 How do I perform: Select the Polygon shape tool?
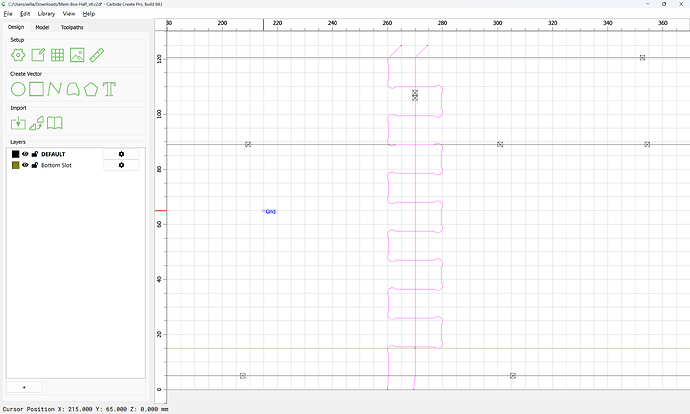point(91,89)
